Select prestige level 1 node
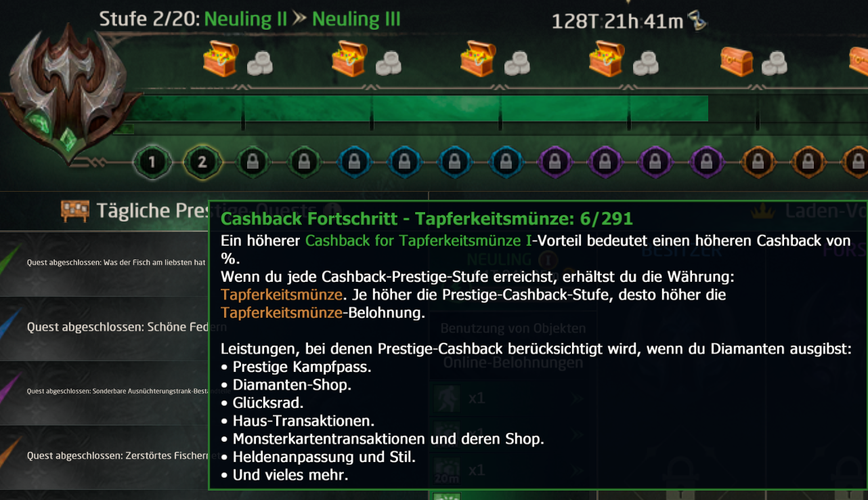The image size is (868, 500). pos(152,162)
